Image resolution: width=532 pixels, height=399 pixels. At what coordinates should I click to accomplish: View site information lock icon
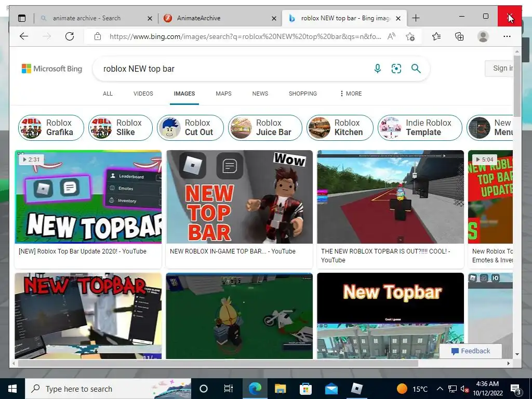98,36
